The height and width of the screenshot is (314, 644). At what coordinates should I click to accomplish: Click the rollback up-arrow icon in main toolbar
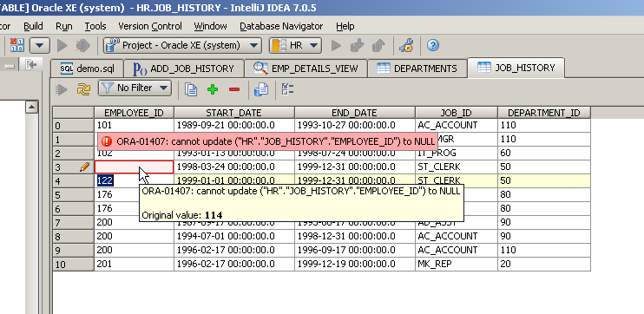pos(378,45)
